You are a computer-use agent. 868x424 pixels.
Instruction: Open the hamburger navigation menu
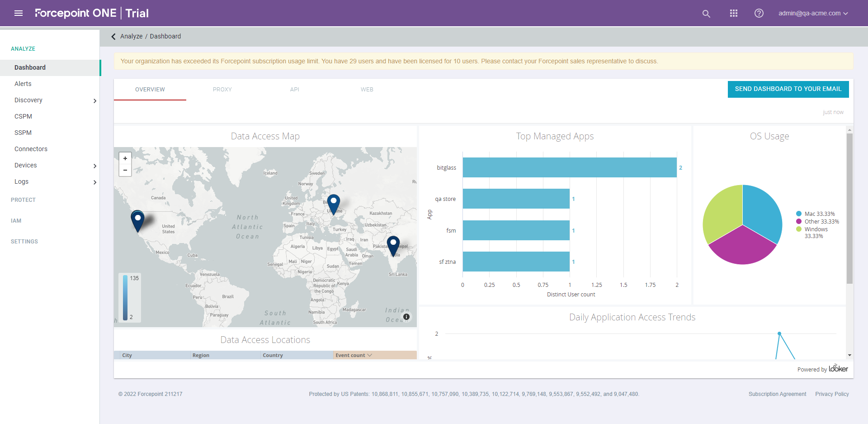19,13
